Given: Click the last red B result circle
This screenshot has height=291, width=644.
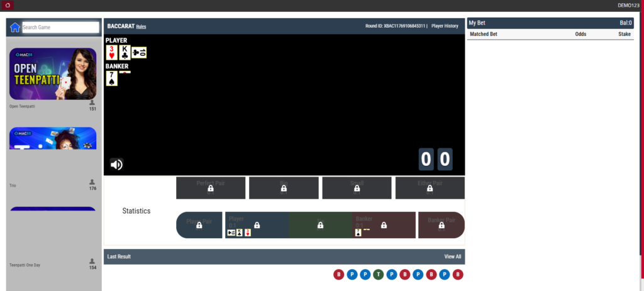Looking at the screenshot, I should point(458,274).
